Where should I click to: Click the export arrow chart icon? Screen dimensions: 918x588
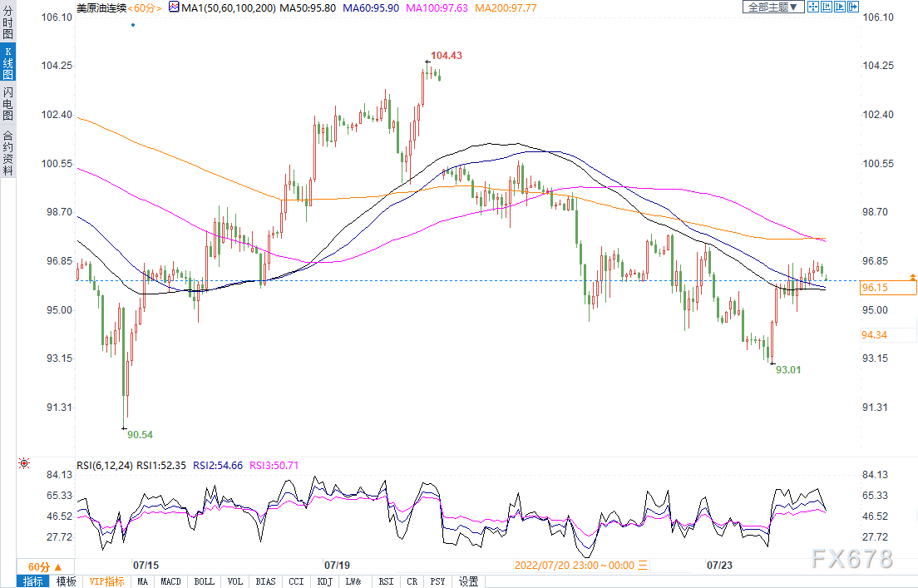[x=853, y=7]
